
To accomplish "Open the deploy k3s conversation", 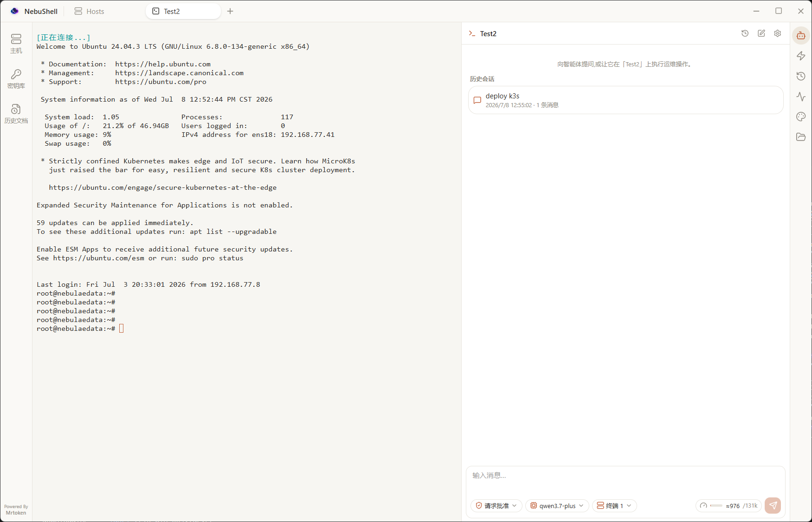I will coord(625,100).
